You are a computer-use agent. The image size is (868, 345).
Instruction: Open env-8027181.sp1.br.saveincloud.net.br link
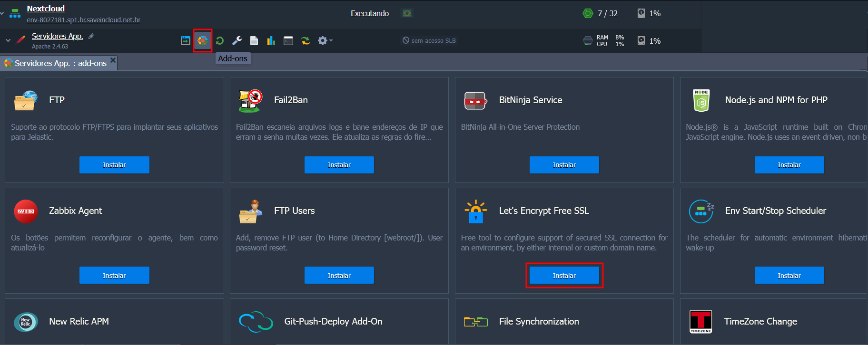click(83, 20)
